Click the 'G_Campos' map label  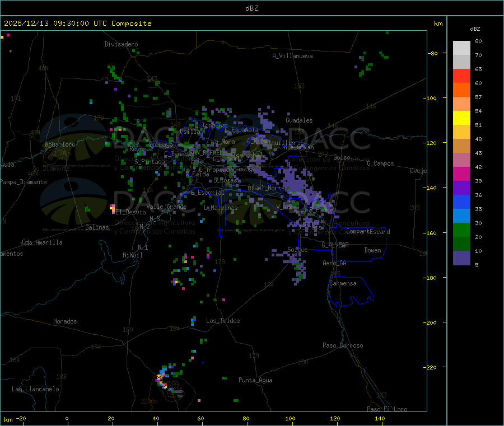[380, 163]
